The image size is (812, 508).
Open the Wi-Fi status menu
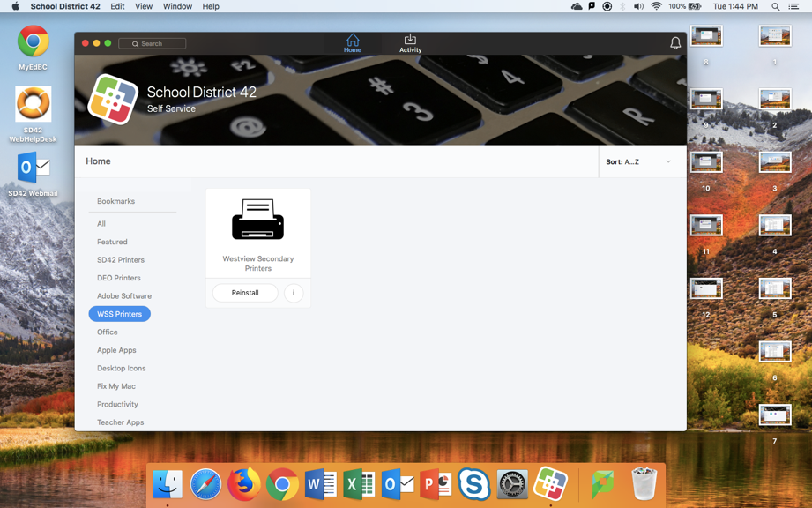coord(656,6)
